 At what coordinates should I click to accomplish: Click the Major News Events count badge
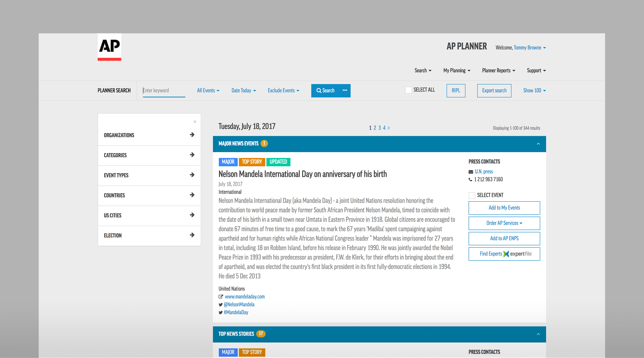point(264,144)
